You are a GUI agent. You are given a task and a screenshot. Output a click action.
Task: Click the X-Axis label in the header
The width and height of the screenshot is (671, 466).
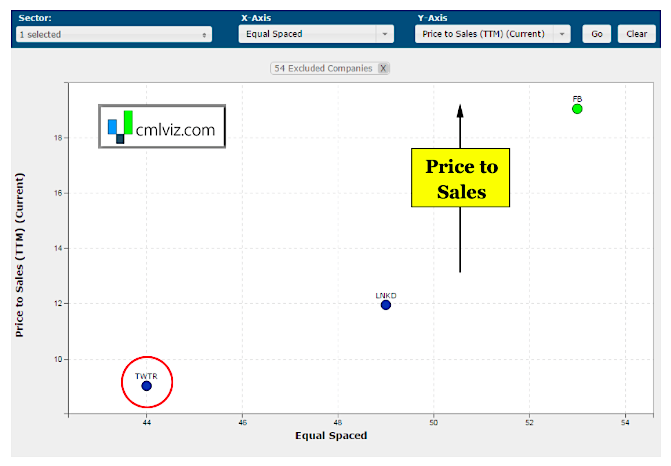pyautogui.click(x=256, y=18)
